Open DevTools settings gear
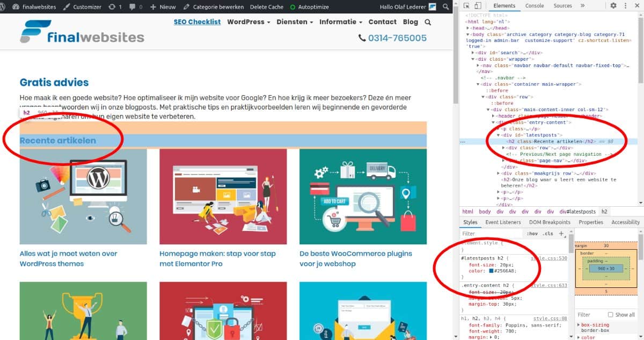Viewport: 644px width, 340px height. point(613,6)
